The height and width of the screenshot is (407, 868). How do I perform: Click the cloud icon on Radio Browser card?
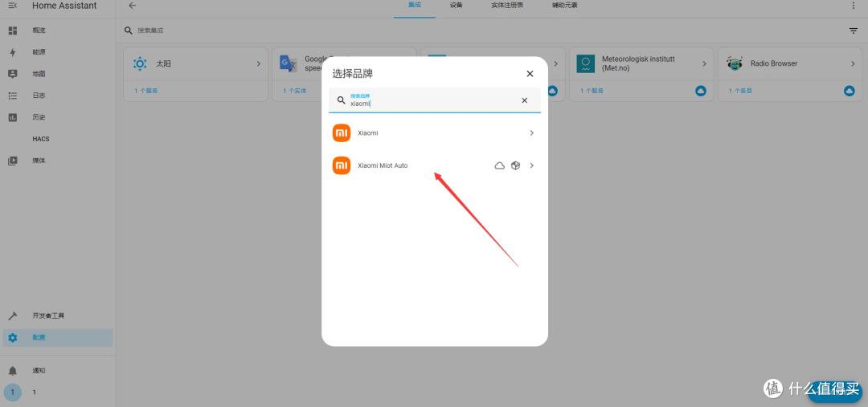tap(850, 91)
